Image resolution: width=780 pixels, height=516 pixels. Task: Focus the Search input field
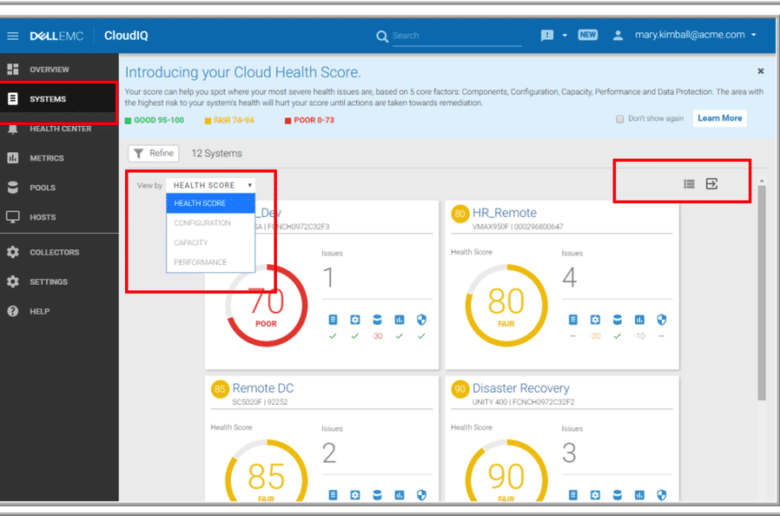tap(457, 36)
